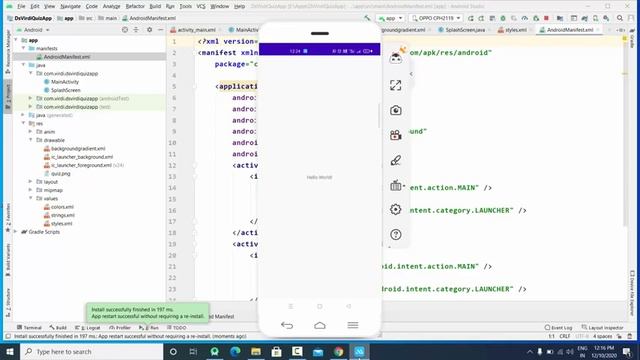Select AndroidManifest.xml in project tree
This screenshot has height=360, width=640.
point(67,57)
